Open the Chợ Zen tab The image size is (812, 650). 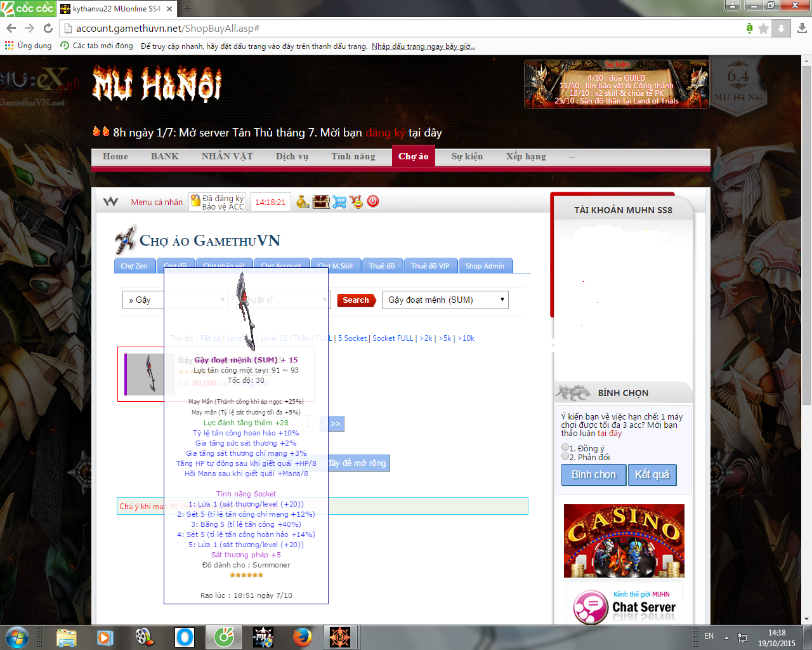(x=134, y=266)
